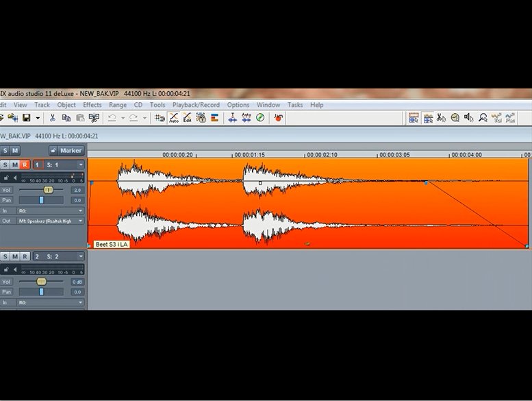Click the Undo arrow icon
The height and width of the screenshot is (401, 532).
pyautogui.click(x=112, y=118)
